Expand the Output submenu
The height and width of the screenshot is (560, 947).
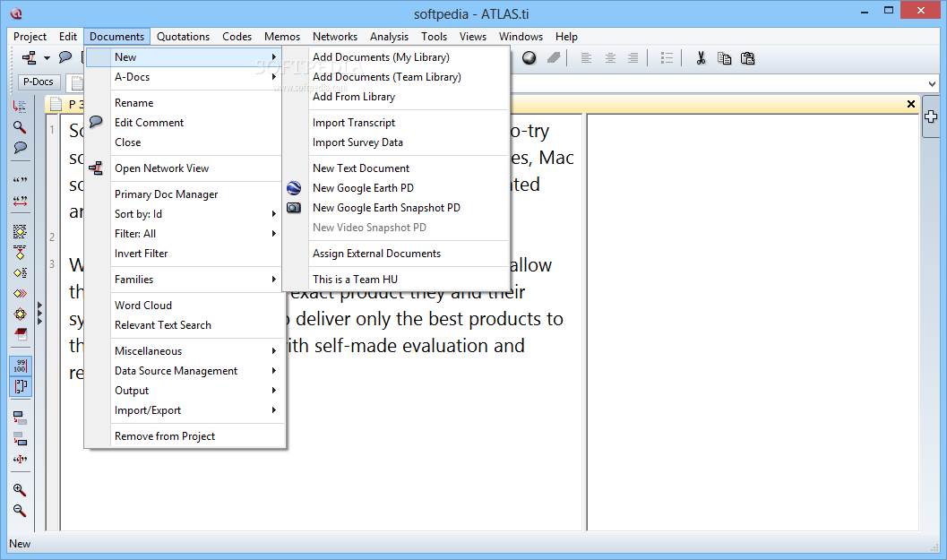[184, 391]
